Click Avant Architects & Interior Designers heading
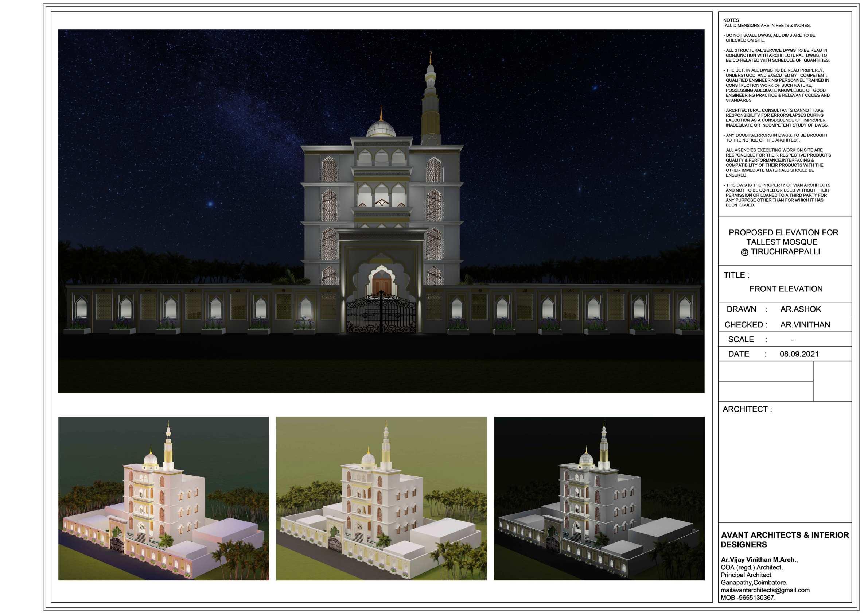The height and width of the screenshot is (614, 868). (785, 540)
